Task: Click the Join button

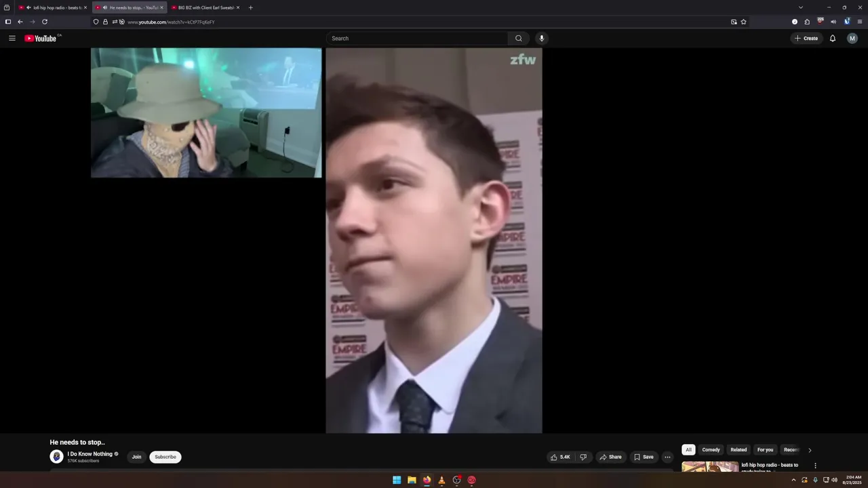Action: (x=136, y=457)
